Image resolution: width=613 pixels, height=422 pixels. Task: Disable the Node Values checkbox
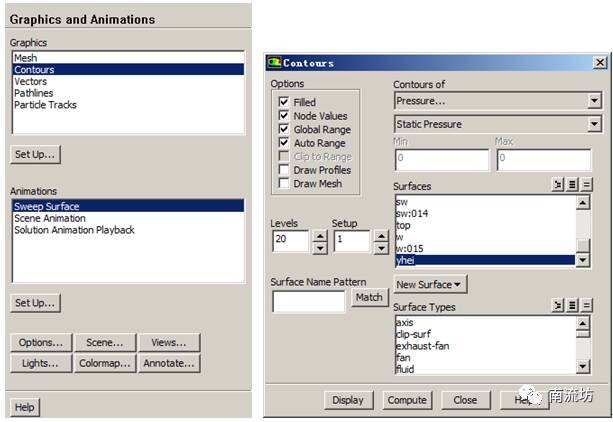click(x=284, y=116)
